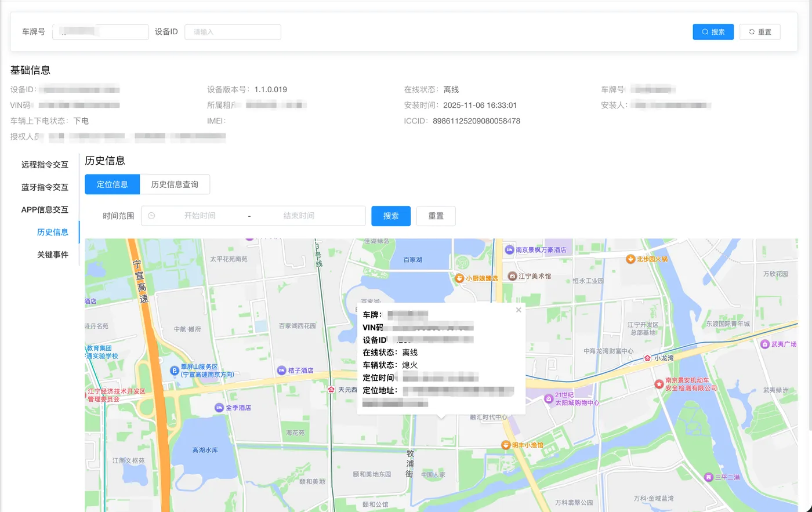Click the 搜索 button in the 时间范围 row
Viewport: 812px width, 512px height.
point(391,216)
